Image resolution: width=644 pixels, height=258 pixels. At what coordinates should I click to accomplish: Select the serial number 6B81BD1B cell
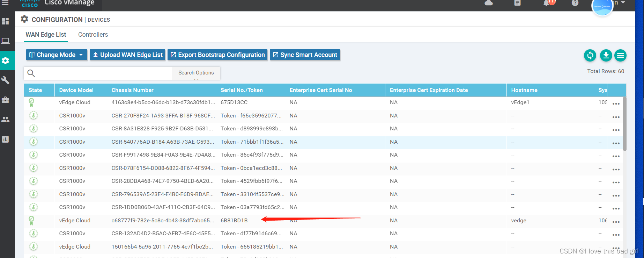[234, 221]
